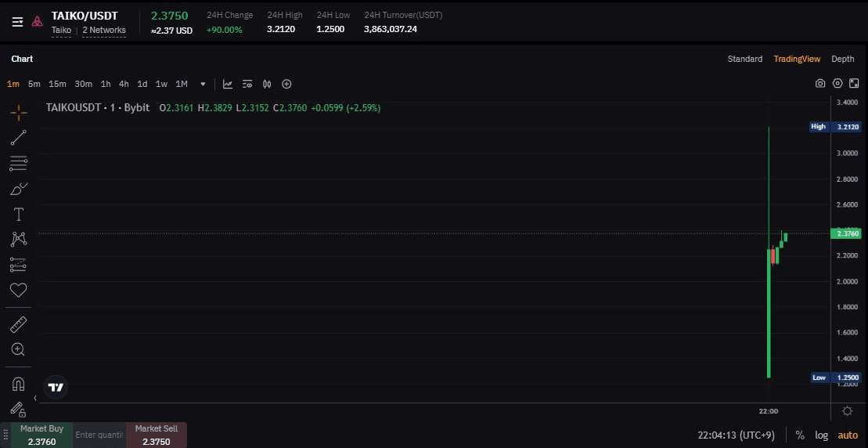Open chart settings hexagon icon
Screen dimensions: 868x448
[837, 84]
